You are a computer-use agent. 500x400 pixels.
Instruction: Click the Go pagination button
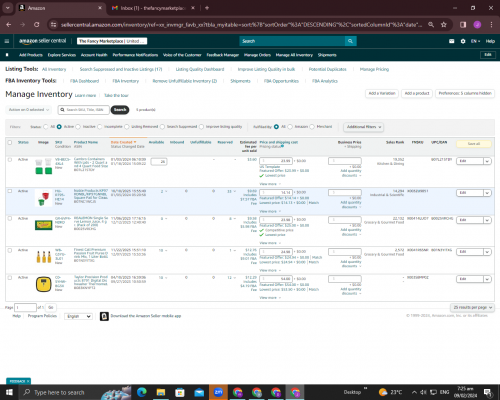point(51,307)
